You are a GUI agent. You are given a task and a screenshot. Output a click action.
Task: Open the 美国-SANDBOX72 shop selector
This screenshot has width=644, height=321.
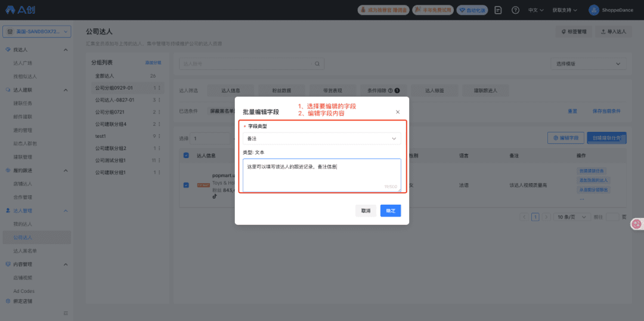(x=37, y=32)
